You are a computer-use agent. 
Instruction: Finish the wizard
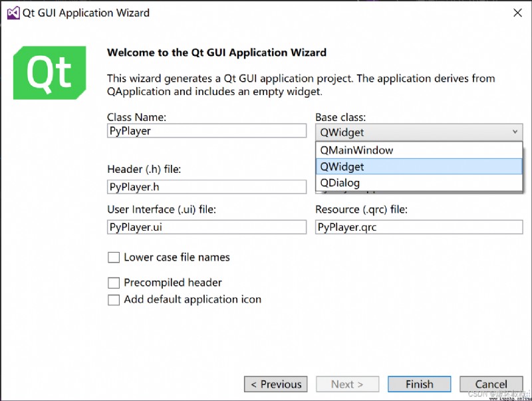[x=420, y=384]
